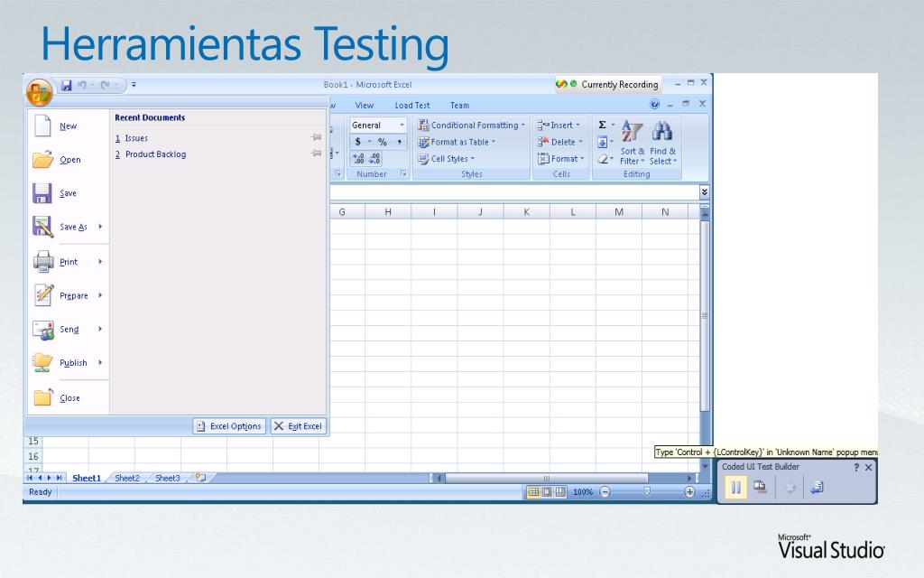Screen dimensions: 924x578
Task: Open Conditional Formatting dropdown
Action: (471, 125)
